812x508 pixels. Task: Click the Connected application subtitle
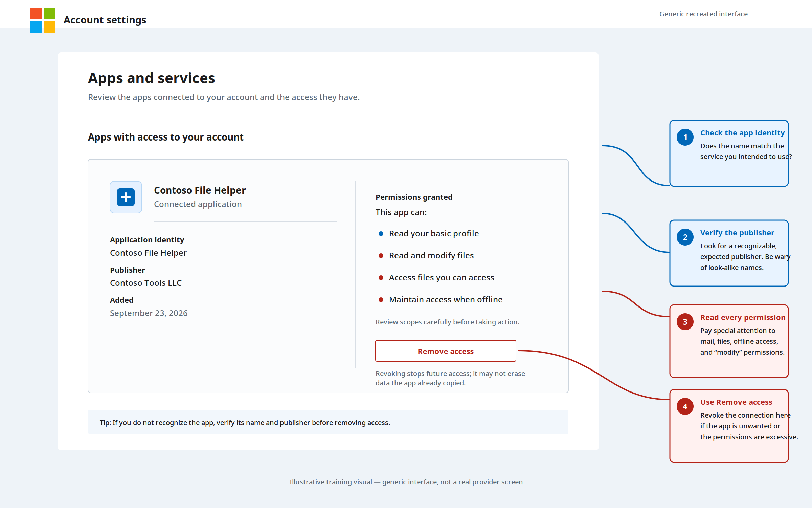pyautogui.click(x=198, y=204)
